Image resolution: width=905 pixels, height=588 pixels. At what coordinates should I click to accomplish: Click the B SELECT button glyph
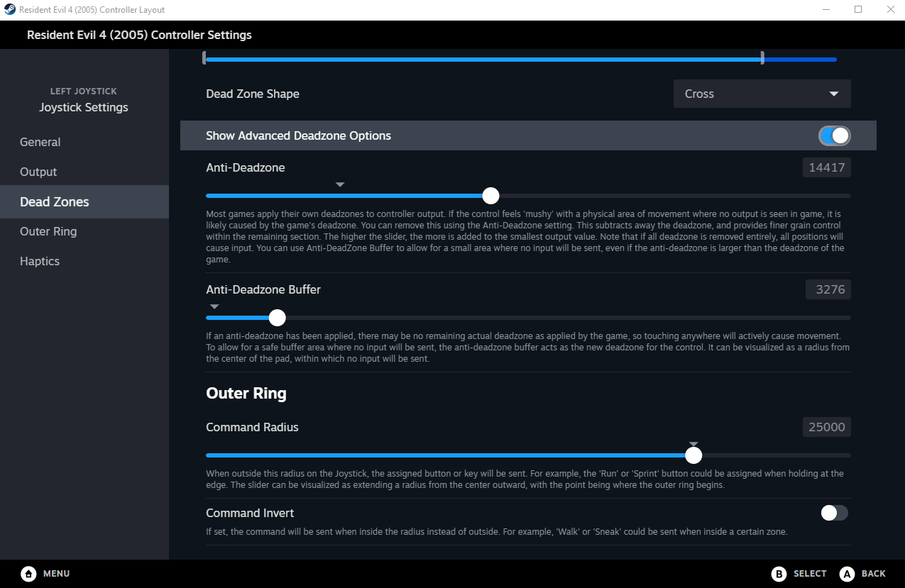pyautogui.click(x=779, y=573)
